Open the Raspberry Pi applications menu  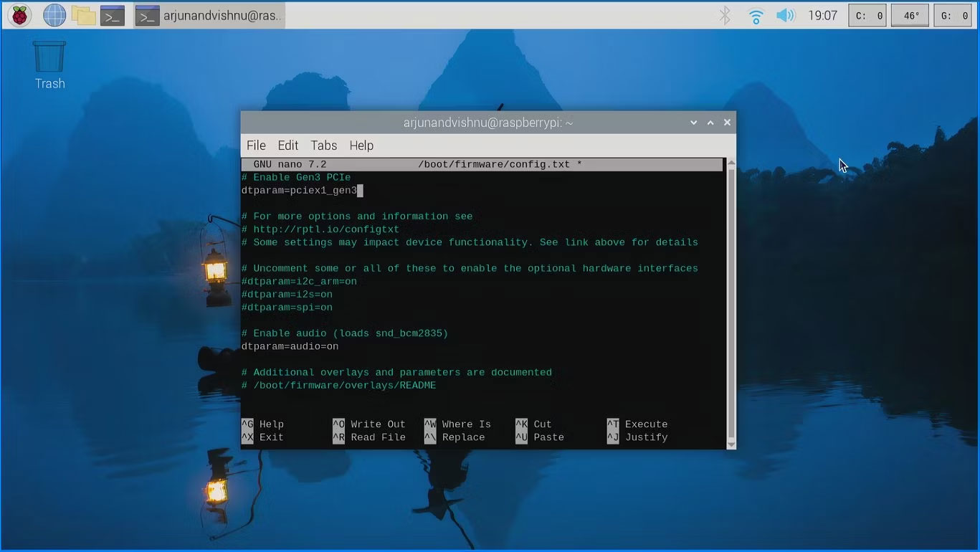(19, 15)
